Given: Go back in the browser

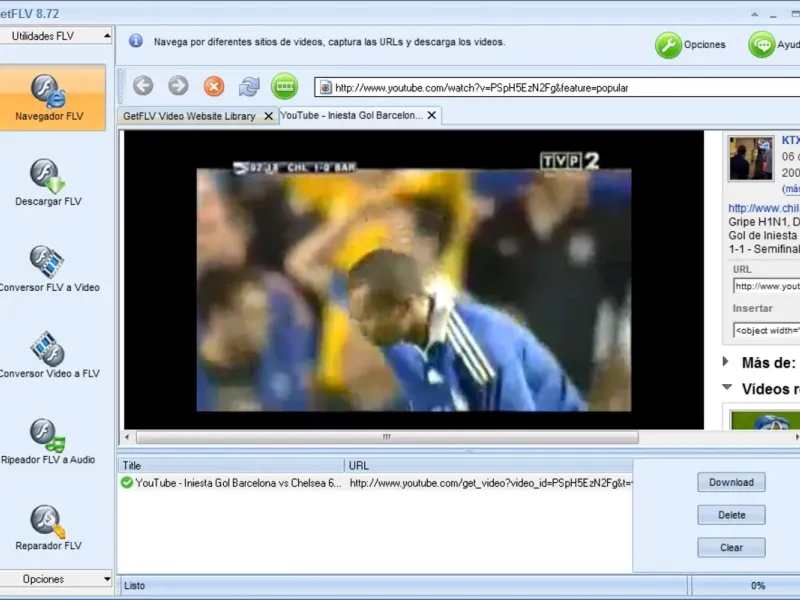Looking at the screenshot, I should (143, 86).
